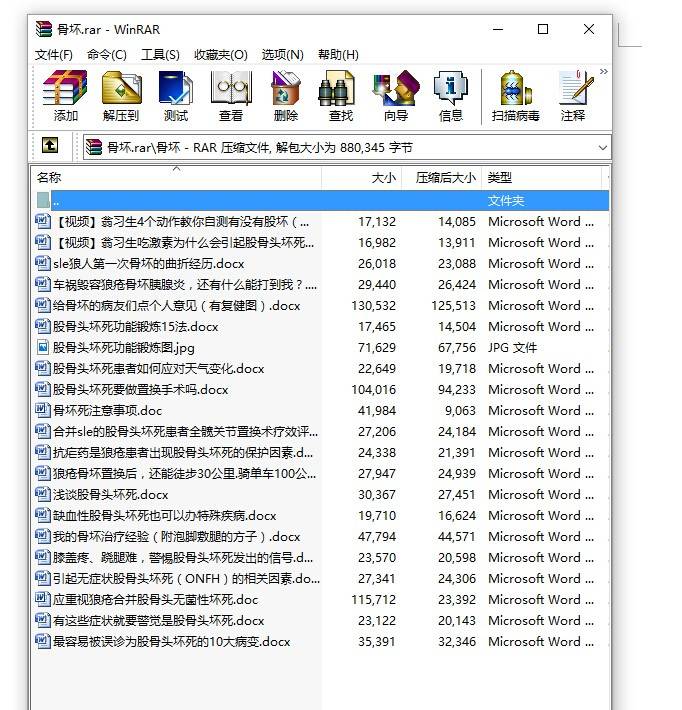This screenshot has width=682, height=710.
Task: Expand the toolbar overflow chevron
Action: (x=603, y=72)
